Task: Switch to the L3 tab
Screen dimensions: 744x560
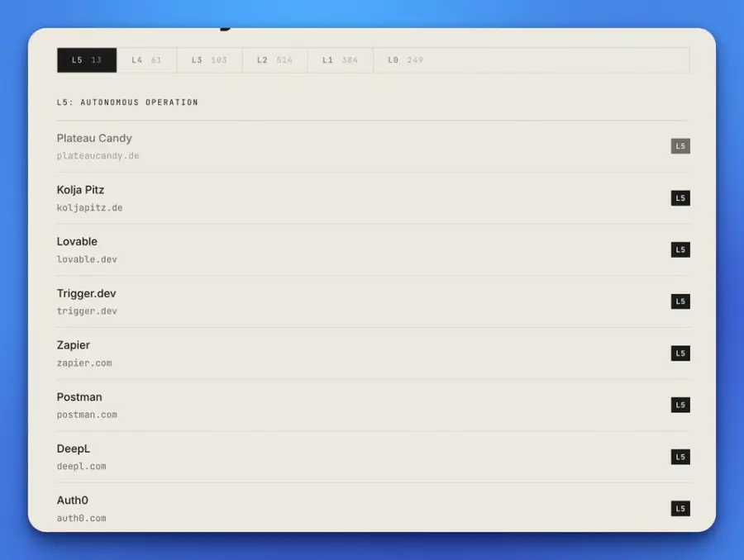Action: click(209, 60)
